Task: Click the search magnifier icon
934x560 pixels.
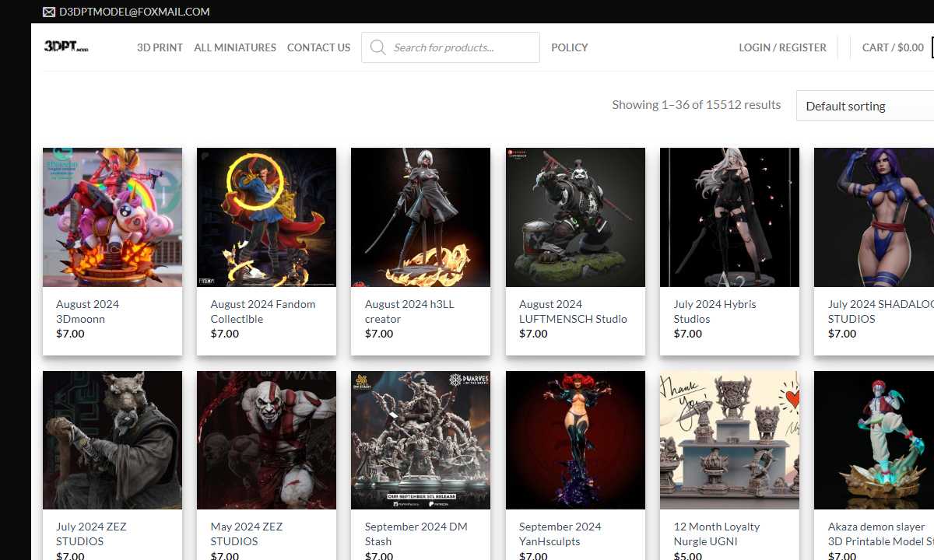Action: coord(377,47)
